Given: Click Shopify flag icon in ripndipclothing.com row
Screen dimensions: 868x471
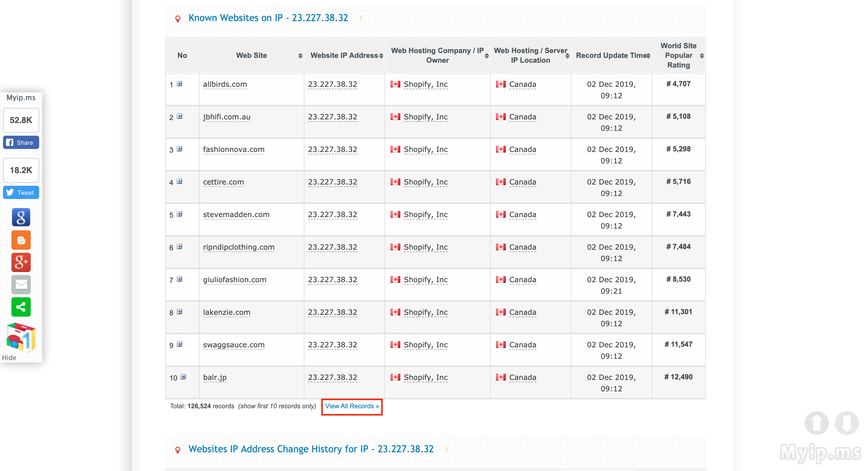Looking at the screenshot, I should pyautogui.click(x=395, y=247).
